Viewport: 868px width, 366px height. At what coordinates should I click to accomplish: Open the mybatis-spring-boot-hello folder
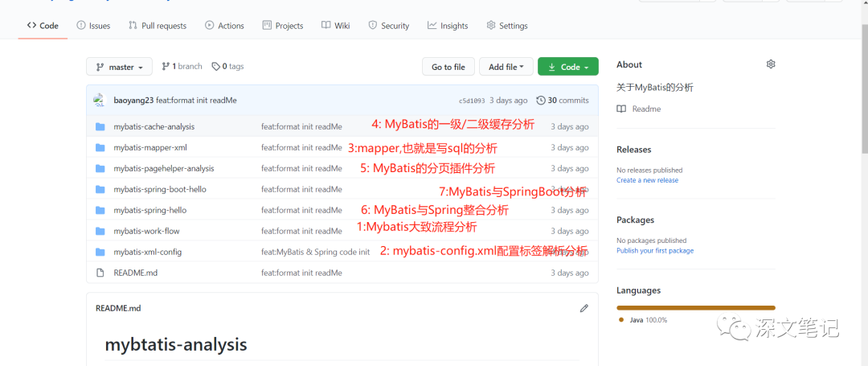pyautogui.click(x=160, y=189)
